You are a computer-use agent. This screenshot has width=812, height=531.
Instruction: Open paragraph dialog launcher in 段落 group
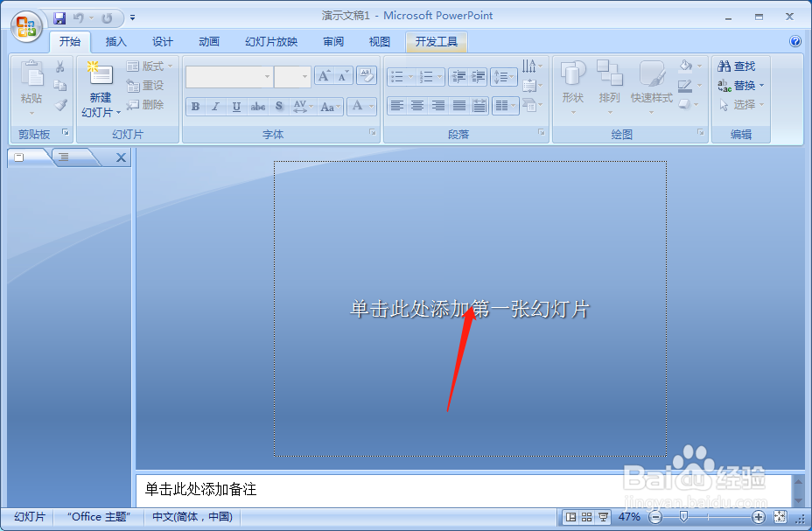[541, 133]
